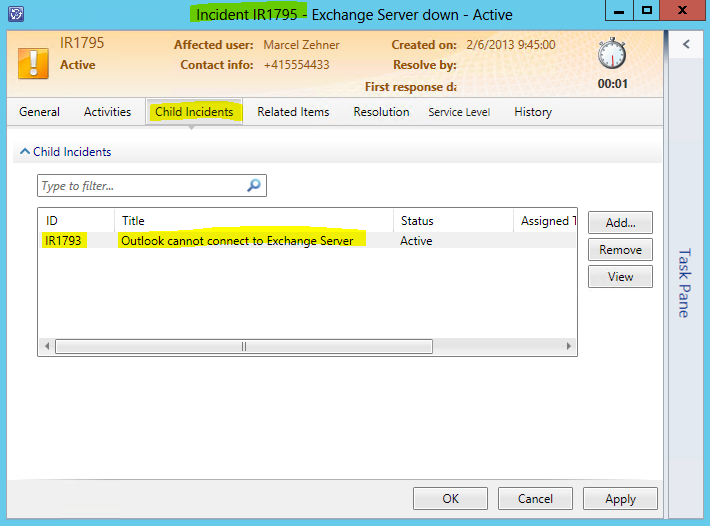Collapse the Child Incidents section

25,152
